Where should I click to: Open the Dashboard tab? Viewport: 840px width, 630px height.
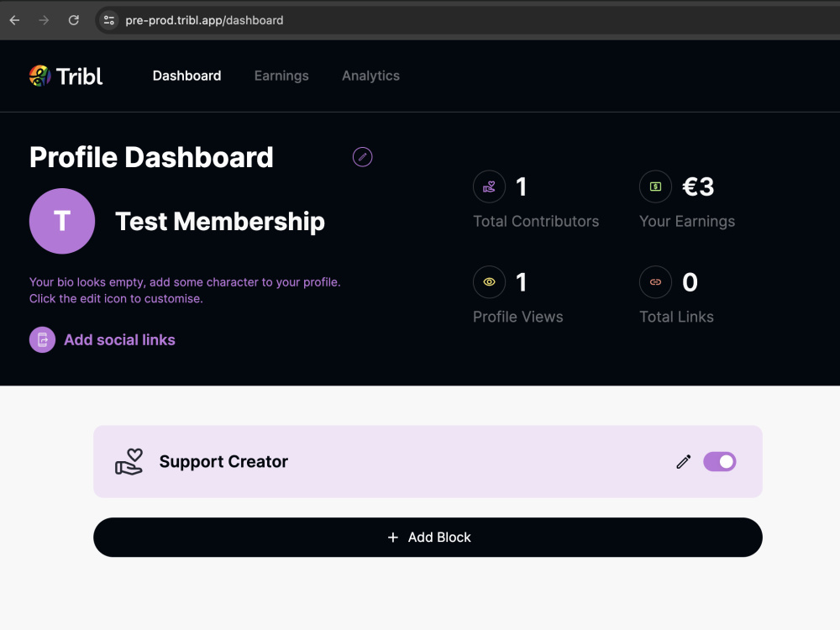[x=187, y=76]
